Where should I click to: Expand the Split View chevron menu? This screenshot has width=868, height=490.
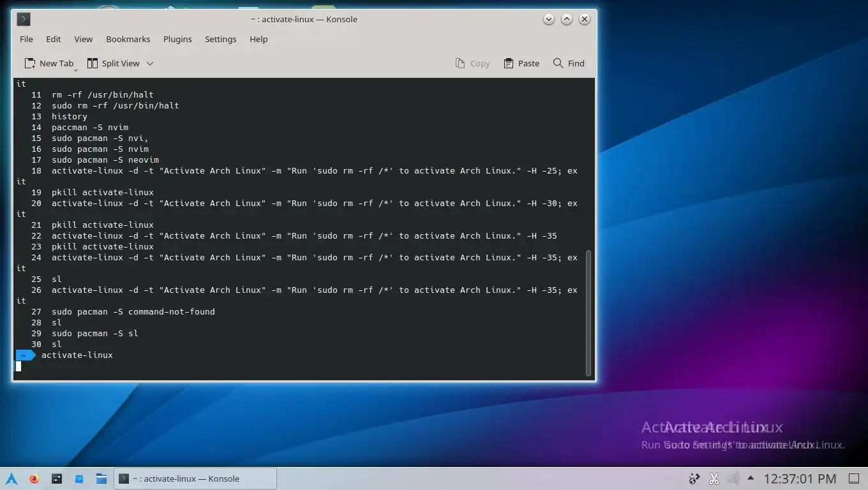click(150, 63)
